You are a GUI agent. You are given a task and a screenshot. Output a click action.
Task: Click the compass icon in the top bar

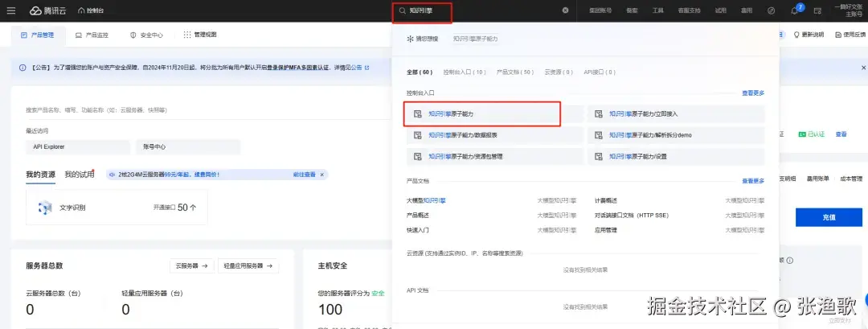click(x=772, y=10)
